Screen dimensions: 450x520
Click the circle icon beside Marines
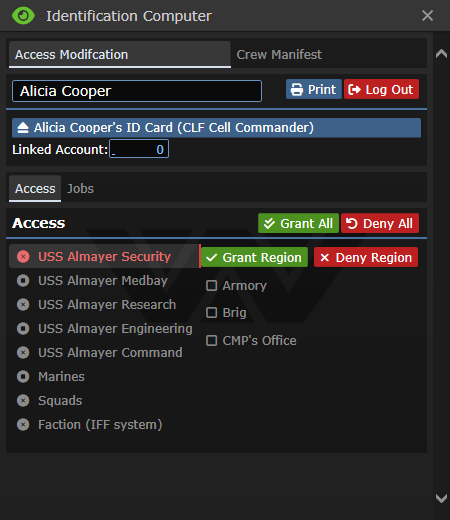tap(23, 377)
